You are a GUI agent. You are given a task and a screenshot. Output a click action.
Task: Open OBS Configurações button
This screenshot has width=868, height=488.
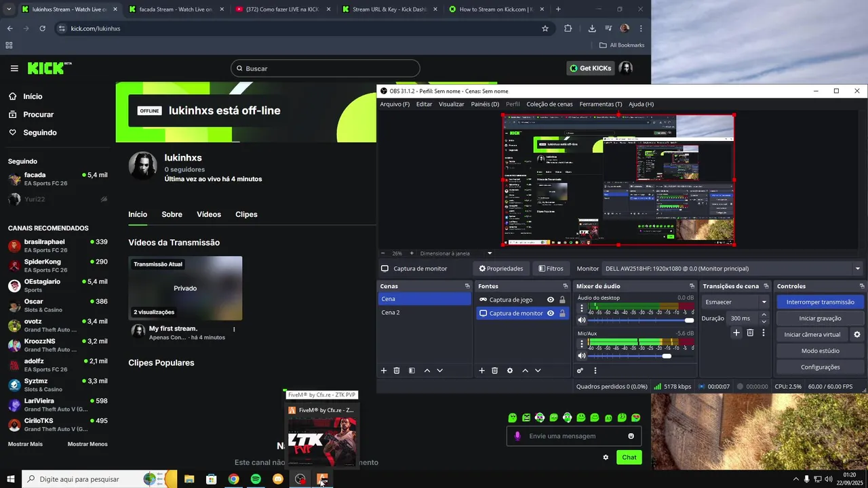tap(820, 367)
